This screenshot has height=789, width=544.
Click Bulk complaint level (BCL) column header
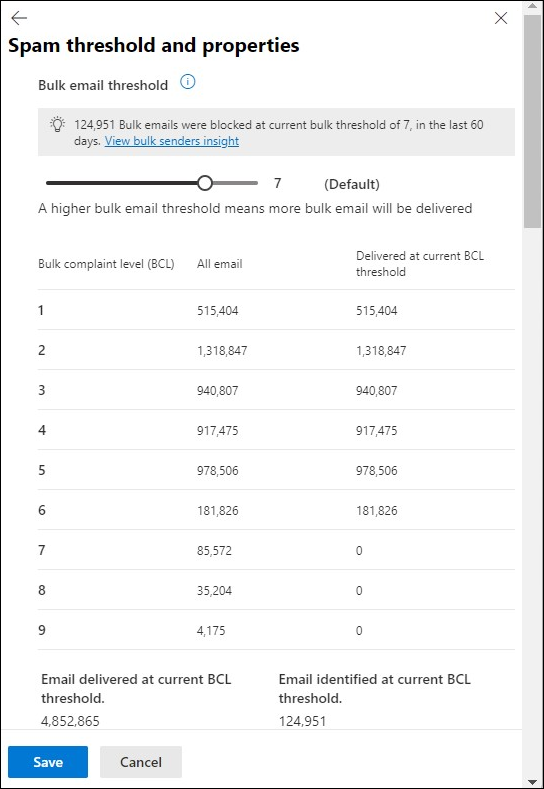[106, 264]
